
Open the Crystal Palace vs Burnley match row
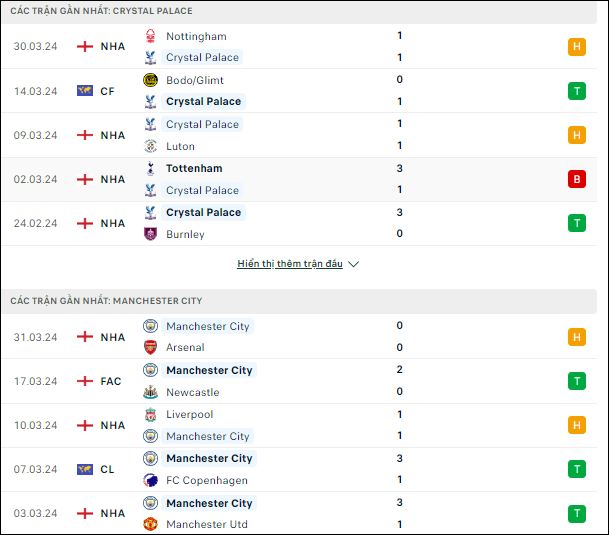299,223
